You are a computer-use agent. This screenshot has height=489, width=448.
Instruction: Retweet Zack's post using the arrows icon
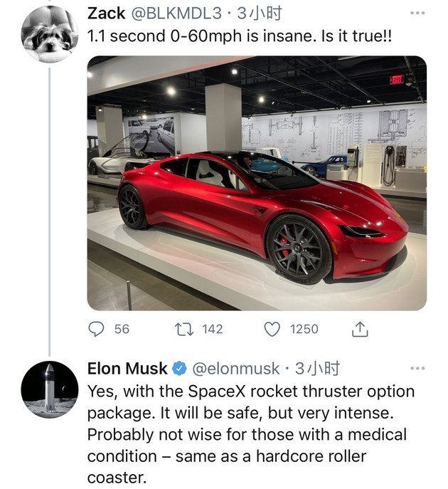pos(184,329)
